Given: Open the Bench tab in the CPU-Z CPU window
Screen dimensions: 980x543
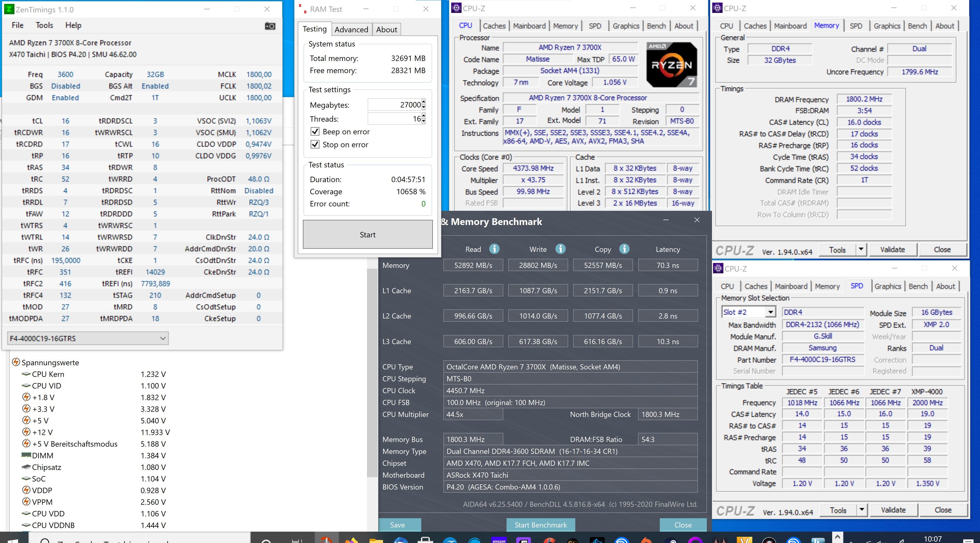Looking at the screenshot, I should coord(656,26).
